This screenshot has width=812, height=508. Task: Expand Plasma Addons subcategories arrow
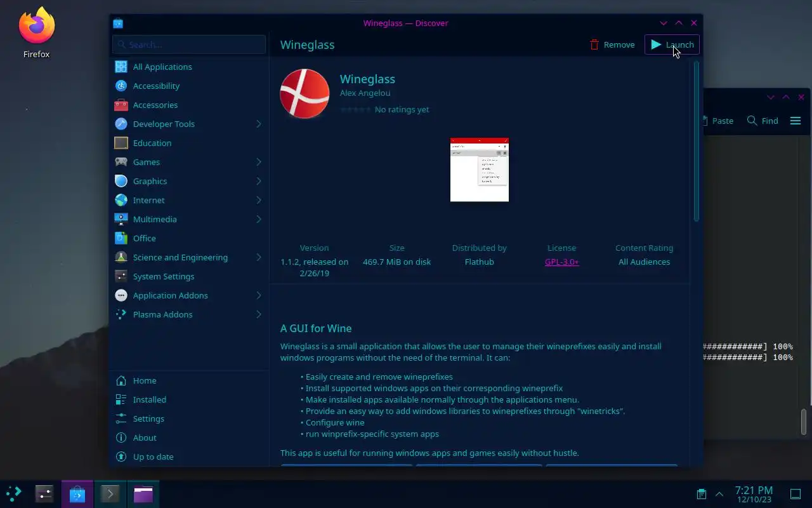[x=259, y=314]
